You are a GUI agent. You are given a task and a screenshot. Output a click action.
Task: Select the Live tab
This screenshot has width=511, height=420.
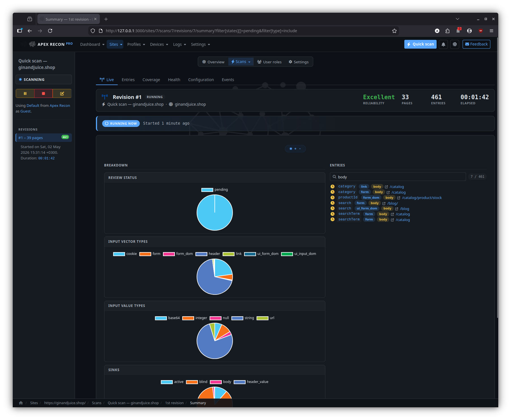107,80
